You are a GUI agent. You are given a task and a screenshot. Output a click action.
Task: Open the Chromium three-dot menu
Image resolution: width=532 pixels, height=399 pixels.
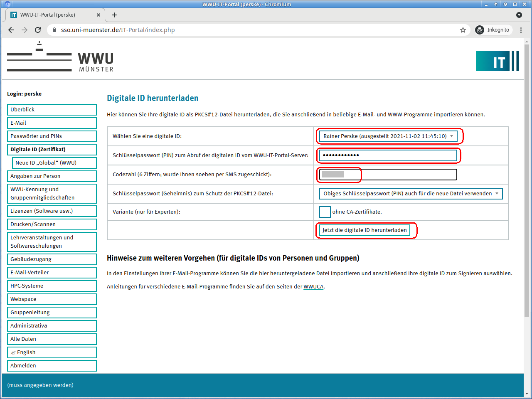(521, 30)
